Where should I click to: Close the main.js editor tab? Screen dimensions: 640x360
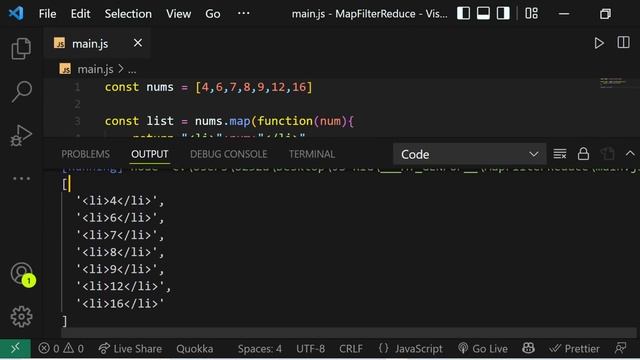[x=138, y=42]
